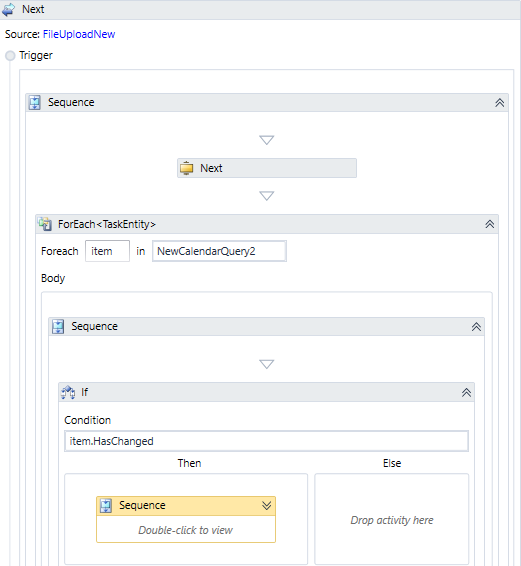Expand the collapsed Sequence in Then branch
This screenshot has width=521, height=566.
click(266, 506)
